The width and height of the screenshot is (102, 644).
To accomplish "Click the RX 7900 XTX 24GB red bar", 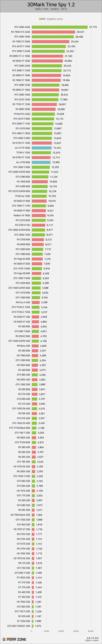I will pyautogui.click(x=53, y=32).
